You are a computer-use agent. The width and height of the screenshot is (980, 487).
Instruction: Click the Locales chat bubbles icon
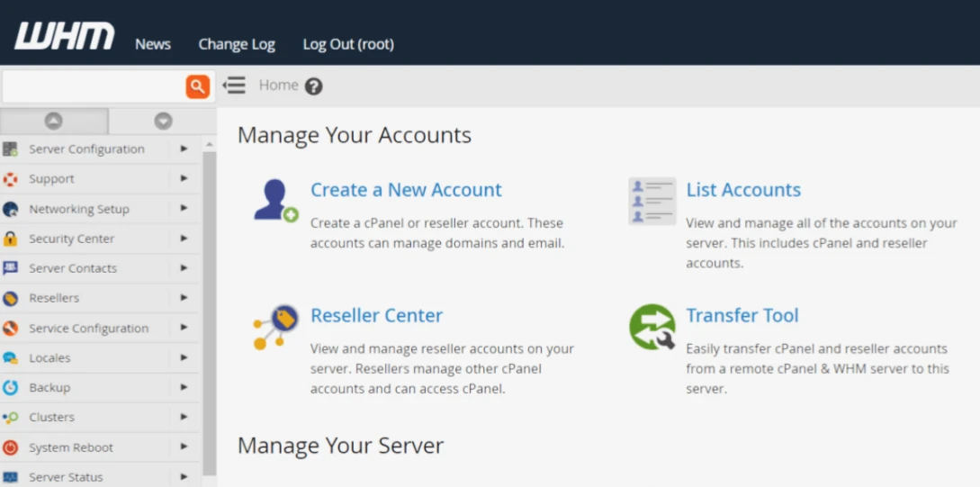click(x=10, y=357)
